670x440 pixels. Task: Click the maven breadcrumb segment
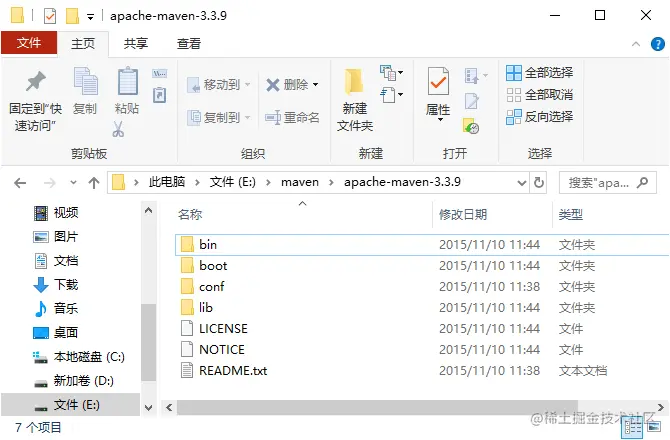[x=300, y=182]
